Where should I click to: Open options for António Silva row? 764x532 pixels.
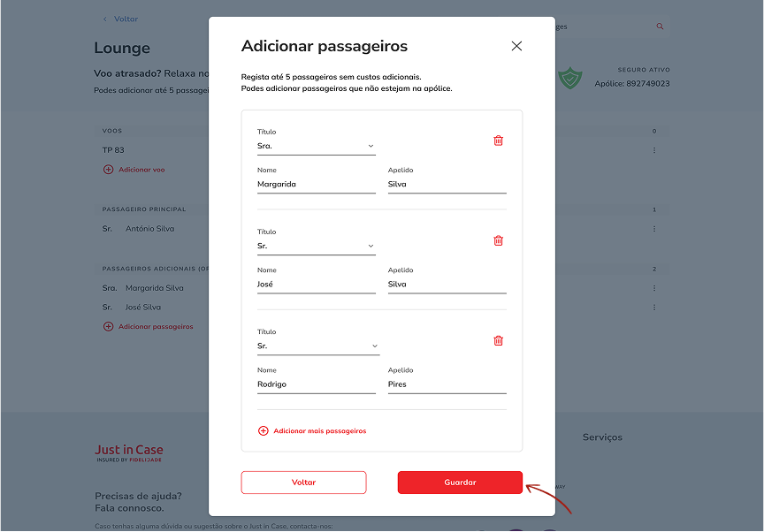click(x=654, y=229)
